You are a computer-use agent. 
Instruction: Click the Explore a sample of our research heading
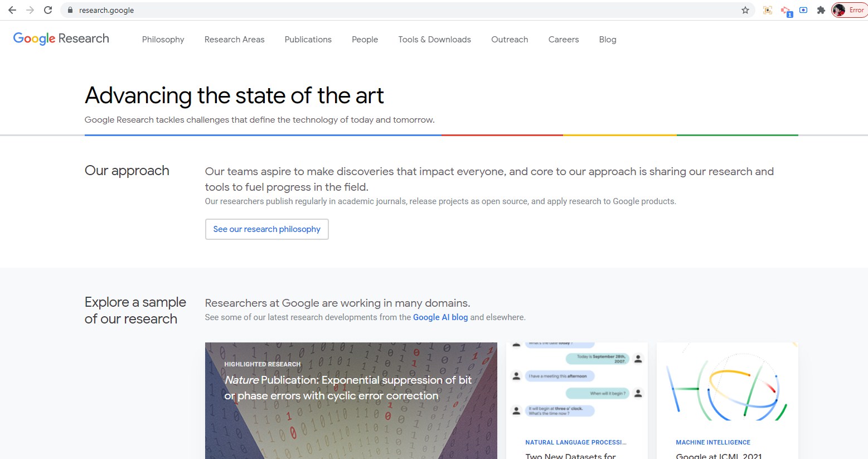tap(135, 310)
